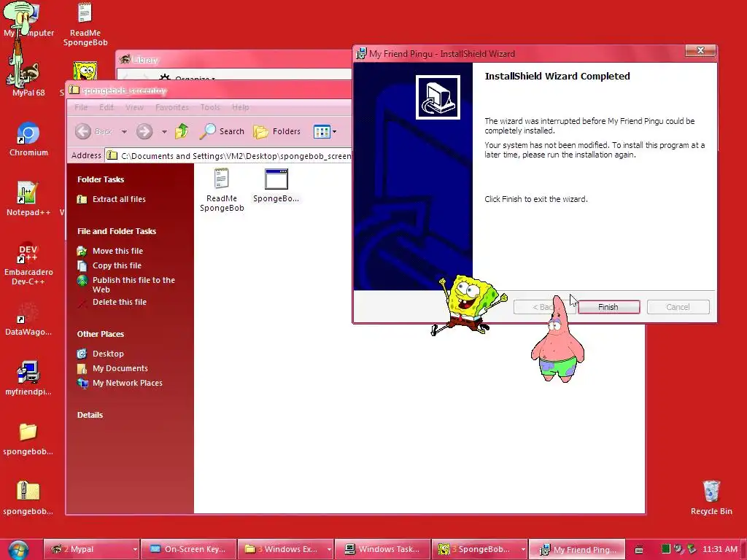Image resolution: width=747 pixels, height=560 pixels.
Task: Click the Library window title bar
Action: click(233, 60)
